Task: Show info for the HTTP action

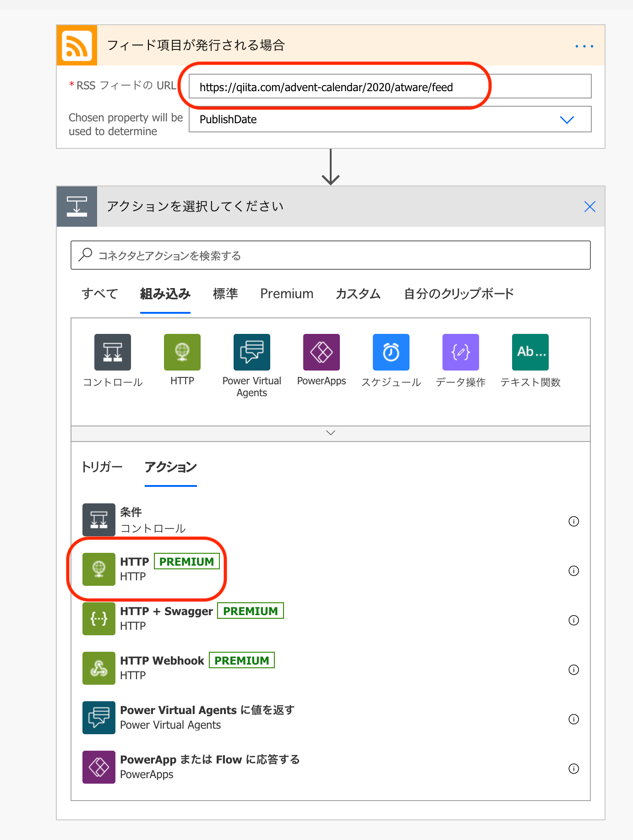Action: (x=573, y=571)
